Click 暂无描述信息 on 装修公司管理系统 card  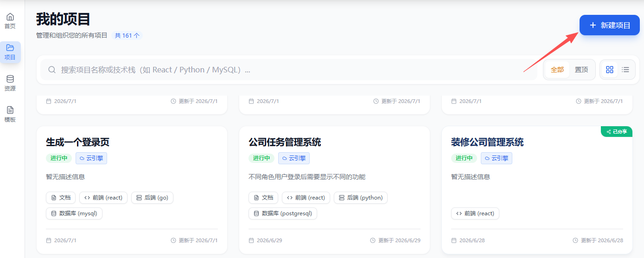point(471,177)
